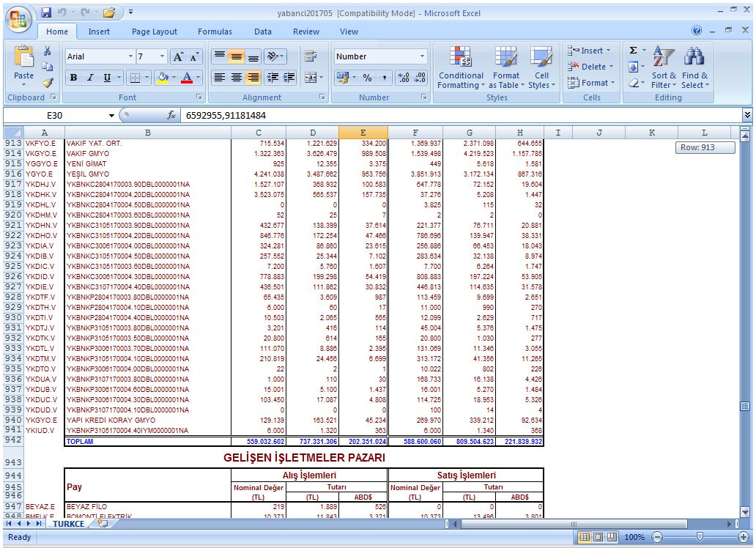Screen dimensions: 756x548
Task: Click Delete cells button
Action: coord(592,67)
